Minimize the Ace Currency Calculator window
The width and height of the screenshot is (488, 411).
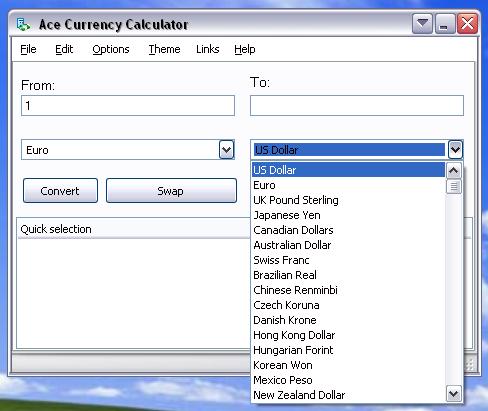(445, 24)
